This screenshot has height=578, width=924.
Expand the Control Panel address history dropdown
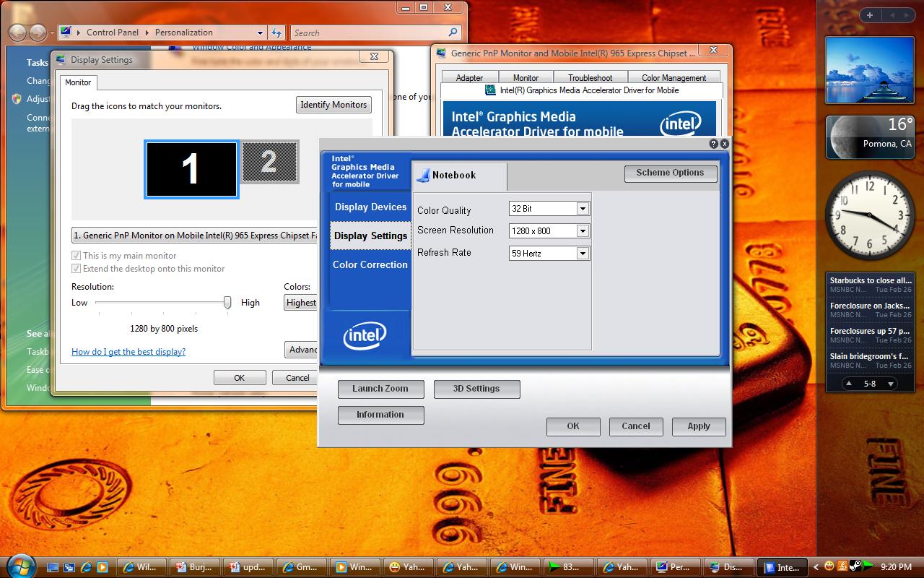261,33
